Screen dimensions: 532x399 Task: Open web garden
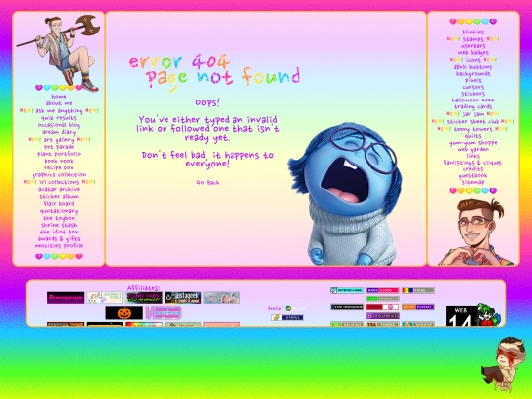[473, 150]
